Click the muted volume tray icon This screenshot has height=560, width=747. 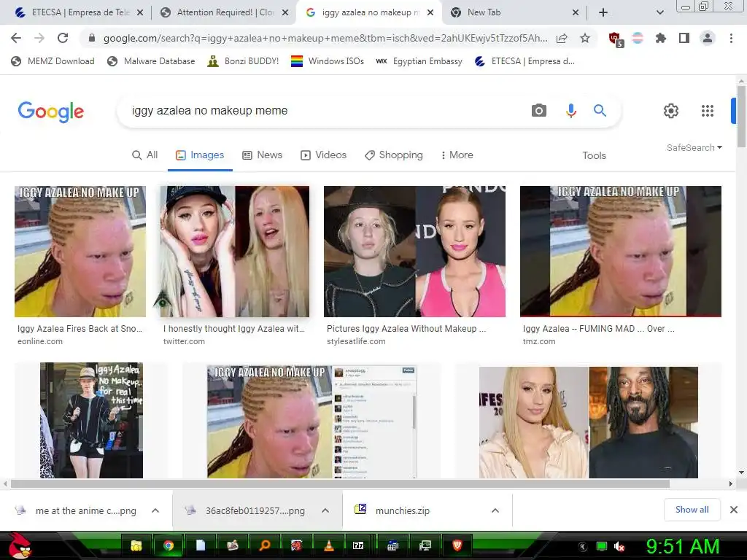(620, 547)
